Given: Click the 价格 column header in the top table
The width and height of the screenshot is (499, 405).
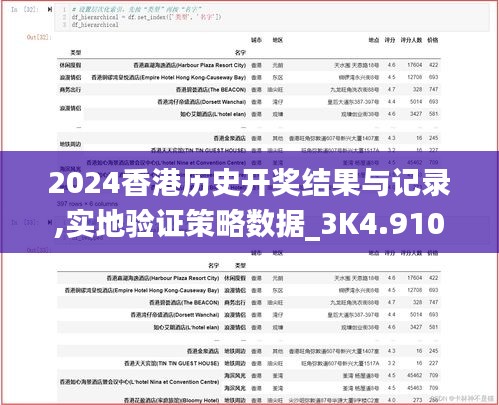Looking at the screenshot, I should pyautogui.click(x=433, y=40).
